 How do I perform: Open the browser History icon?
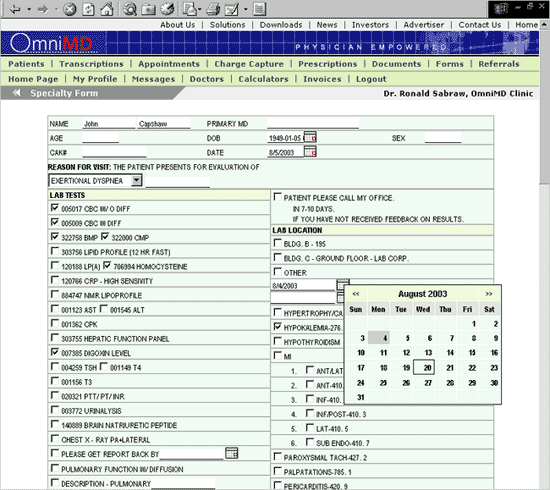167,9
